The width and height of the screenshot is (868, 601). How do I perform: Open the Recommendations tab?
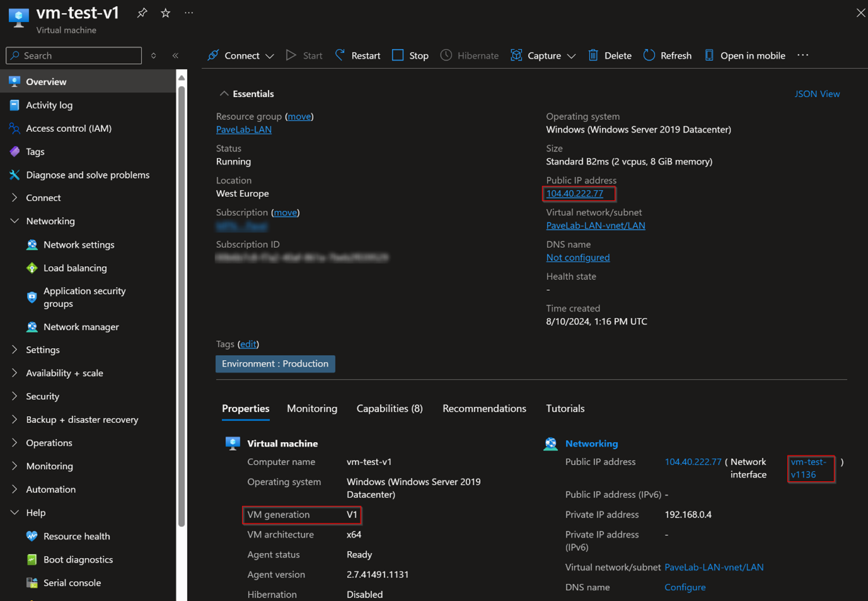tap(484, 408)
